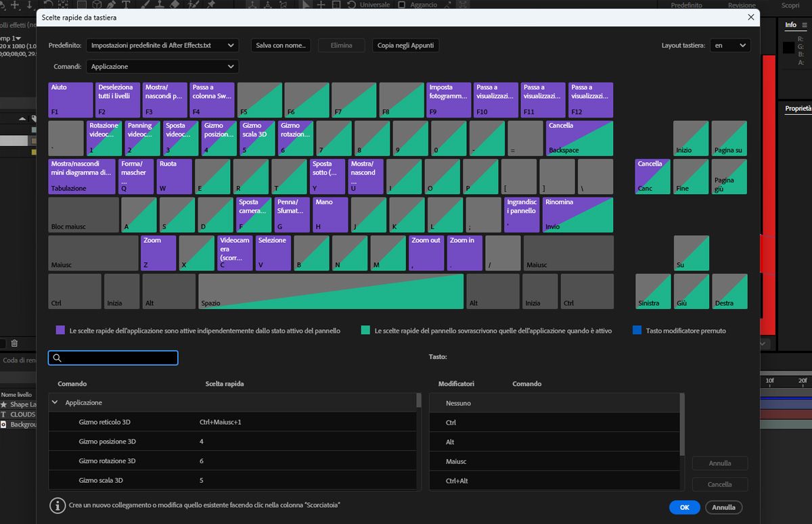Screen dimensions: 812x524
Task: Select the H key labeled Mano
Action: (x=330, y=215)
